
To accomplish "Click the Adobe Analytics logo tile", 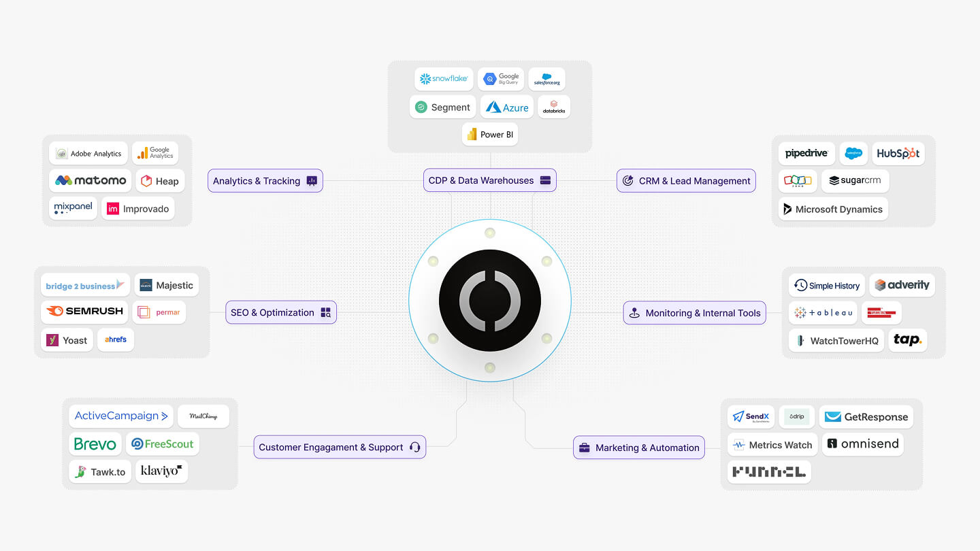I will [x=88, y=154].
